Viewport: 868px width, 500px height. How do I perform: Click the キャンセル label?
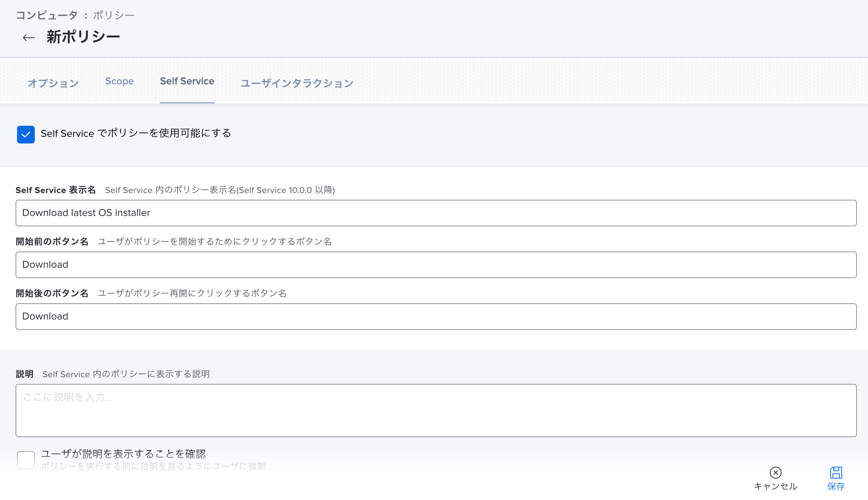coord(776,486)
